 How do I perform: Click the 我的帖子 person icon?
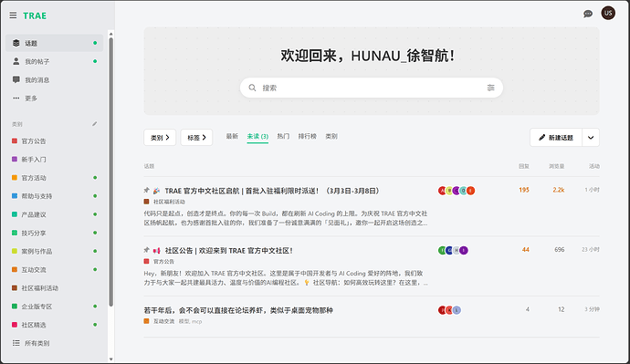[x=16, y=61]
